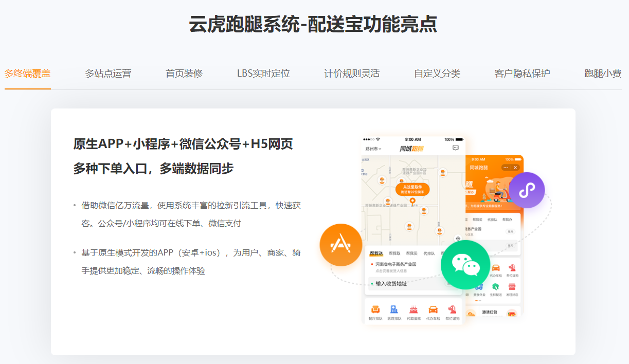Click the orange App Store icon
The width and height of the screenshot is (629, 364).
click(340, 245)
